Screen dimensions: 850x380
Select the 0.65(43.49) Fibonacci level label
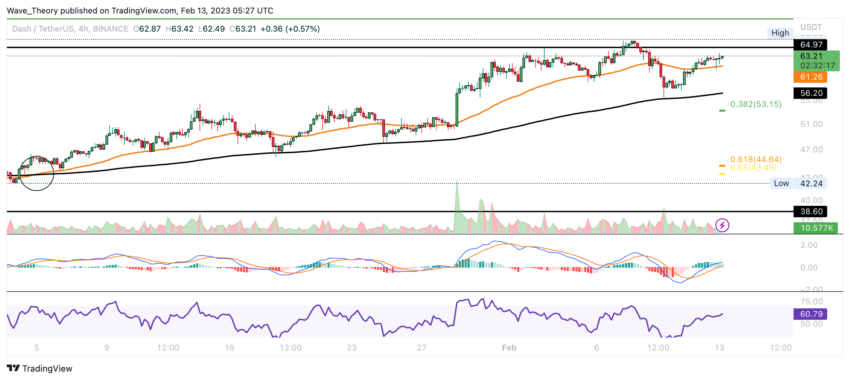point(755,168)
